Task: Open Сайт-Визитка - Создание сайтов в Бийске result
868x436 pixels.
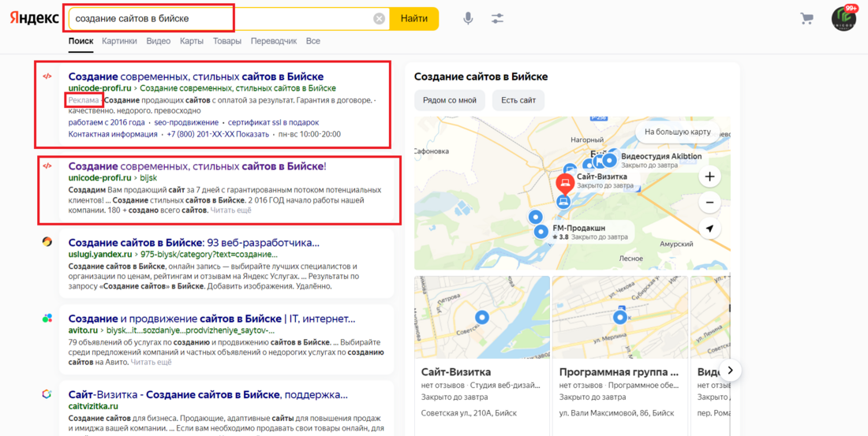Action: [208, 395]
